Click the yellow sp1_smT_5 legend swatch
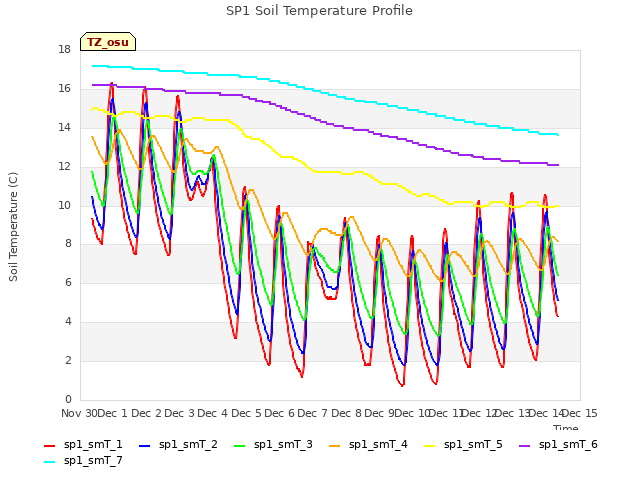This screenshot has width=640, height=480. coord(430,446)
